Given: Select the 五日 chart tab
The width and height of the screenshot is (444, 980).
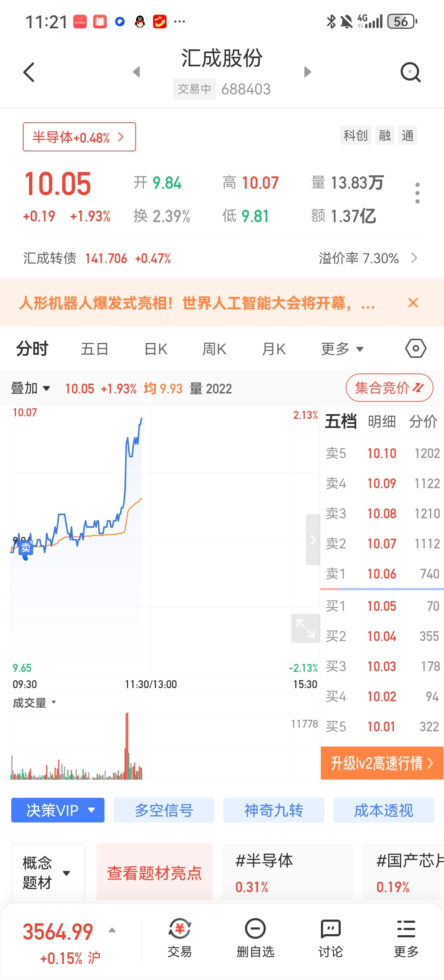Looking at the screenshot, I should click(x=95, y=348).
